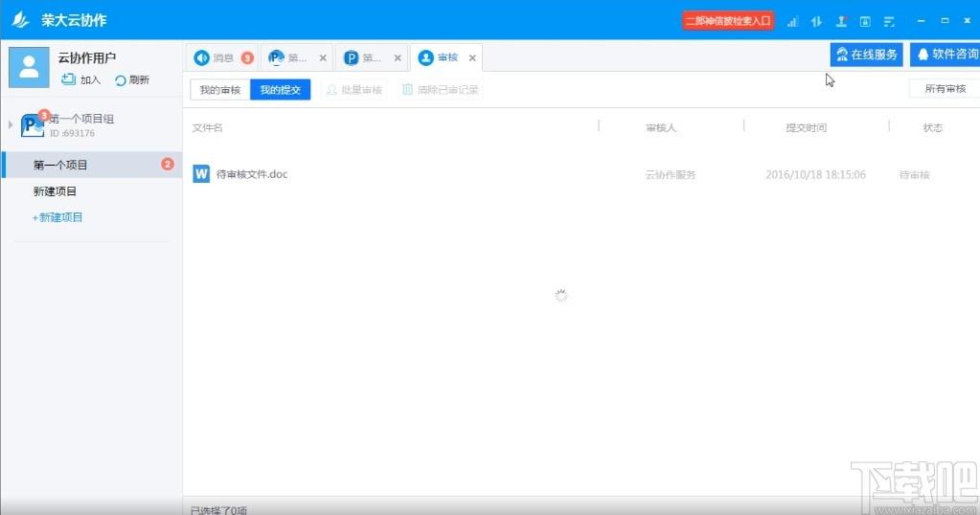Show the 我的审核 list

pos(220,90)
